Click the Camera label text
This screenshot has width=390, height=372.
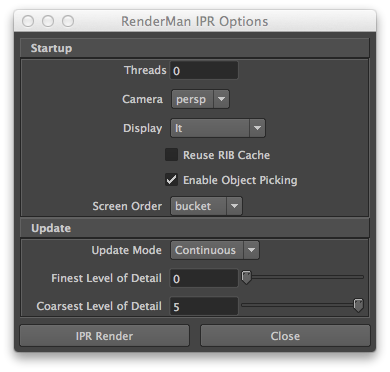[142, 99]
